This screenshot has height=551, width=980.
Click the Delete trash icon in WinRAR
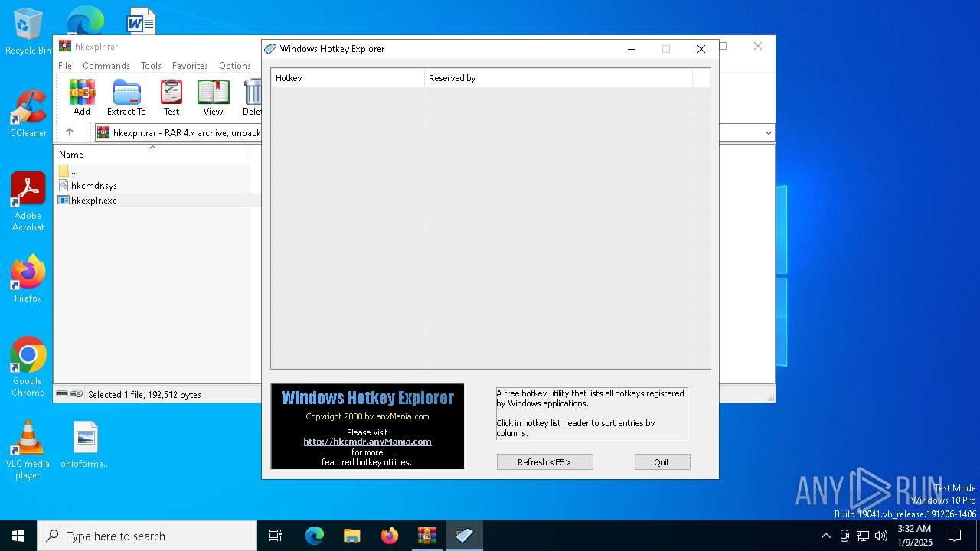tap(252, 97)
